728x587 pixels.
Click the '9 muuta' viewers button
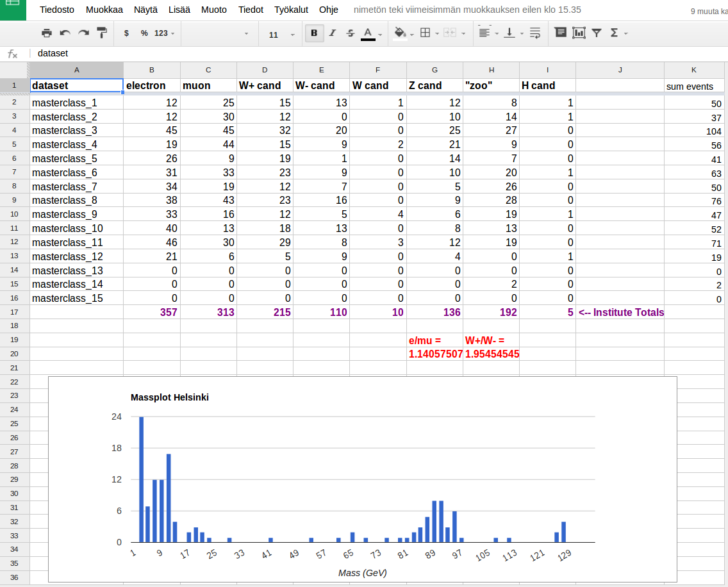[x=709, y=11]
